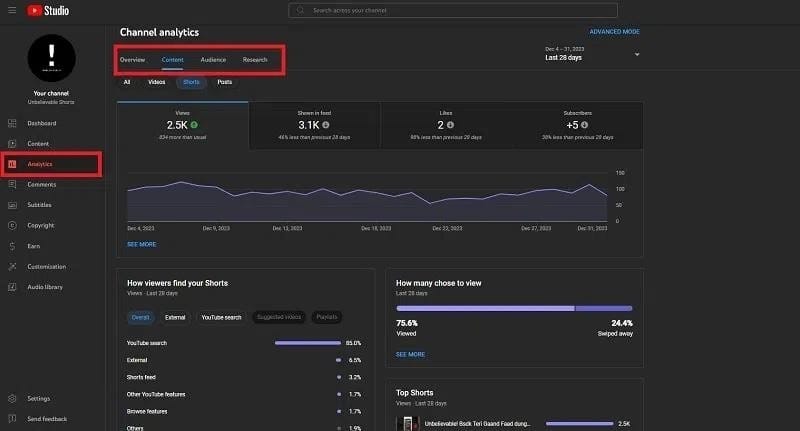
Task: Select the Videos filter chip
Action: [157, 82]
